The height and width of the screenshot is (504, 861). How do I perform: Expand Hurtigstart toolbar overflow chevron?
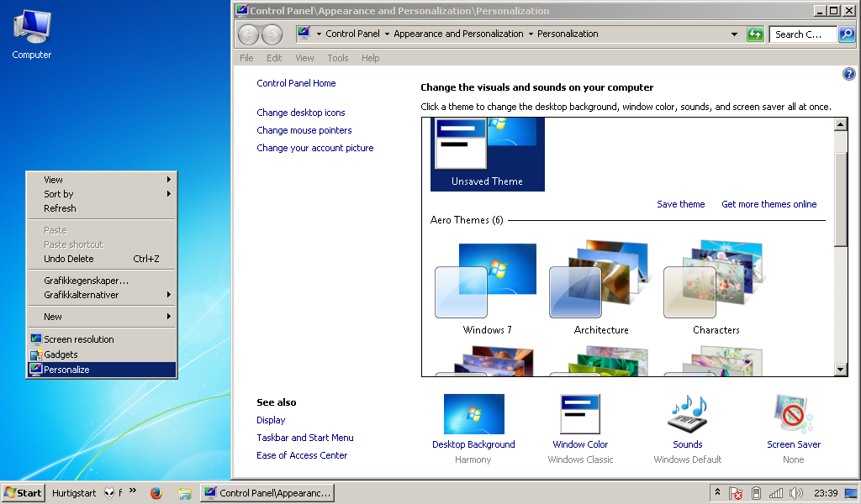133,491
